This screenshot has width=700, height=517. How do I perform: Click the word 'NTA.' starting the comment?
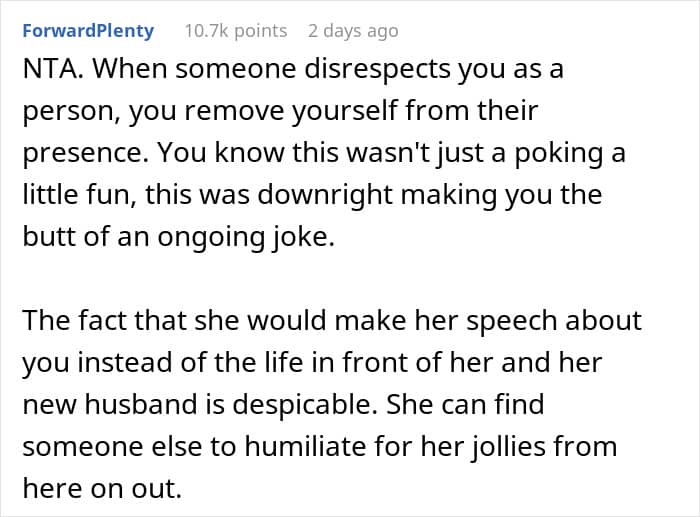coord(53,69)
